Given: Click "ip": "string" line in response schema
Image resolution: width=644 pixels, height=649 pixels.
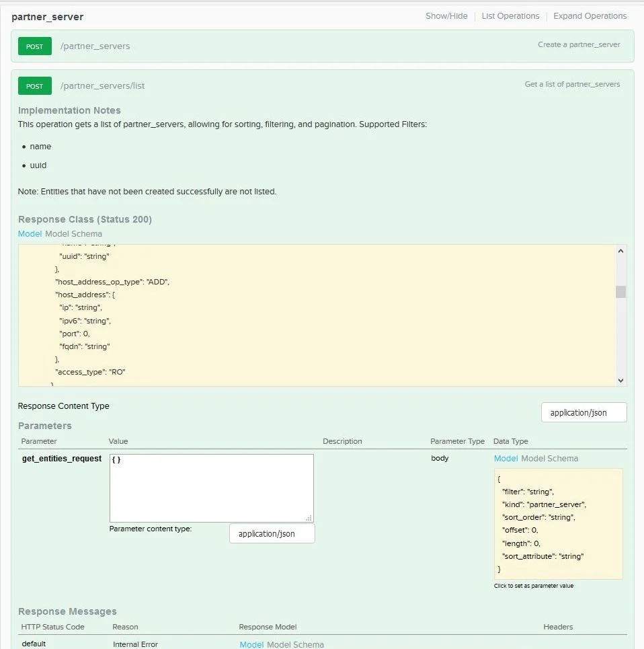Looking at the screenshot, I should point(80,307).
